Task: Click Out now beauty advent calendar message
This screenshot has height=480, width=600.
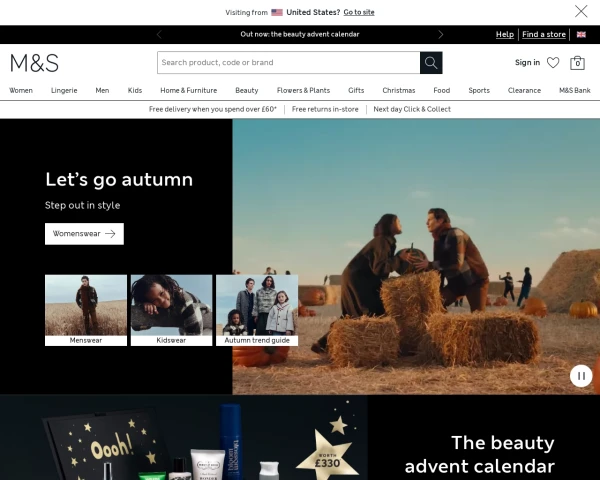Action: 300,34
